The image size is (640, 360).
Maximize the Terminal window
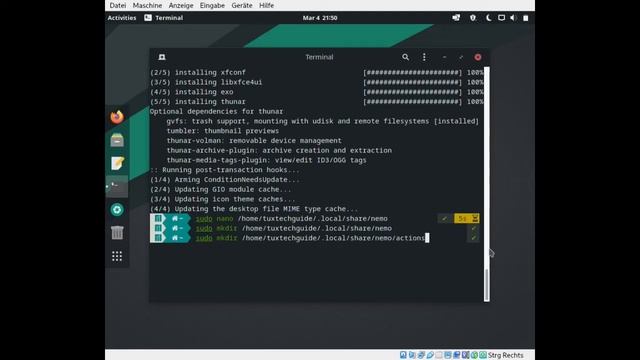pyautogui.click(x=461, y=57)
